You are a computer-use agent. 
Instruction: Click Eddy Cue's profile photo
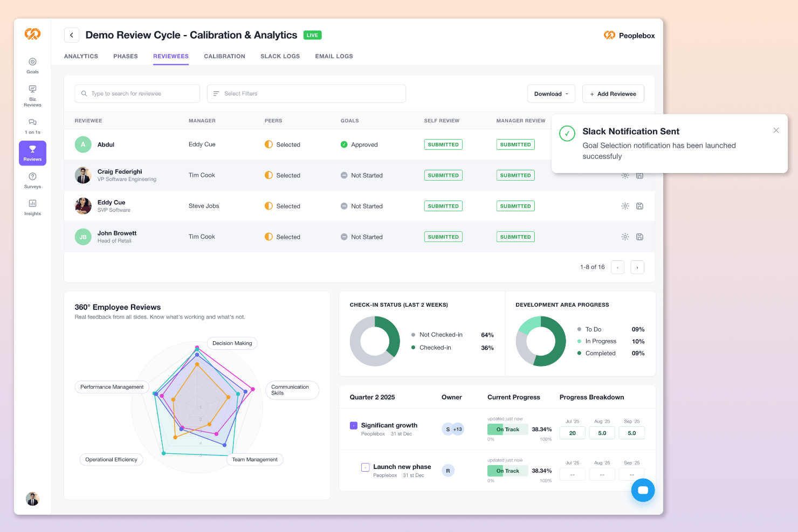pyautogui.click(x=83, y=206)
